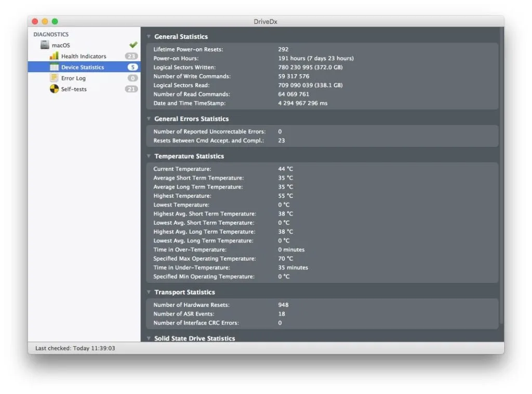Open the Self-tests item
The width and height of the screenshot is (532, 394).
84,89
